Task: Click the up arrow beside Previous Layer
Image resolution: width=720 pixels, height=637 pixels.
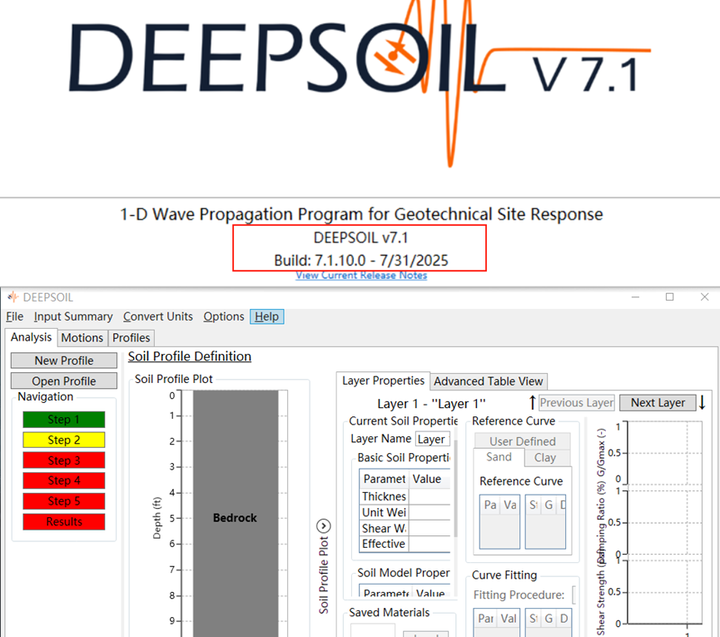Action: pos(532,402)
